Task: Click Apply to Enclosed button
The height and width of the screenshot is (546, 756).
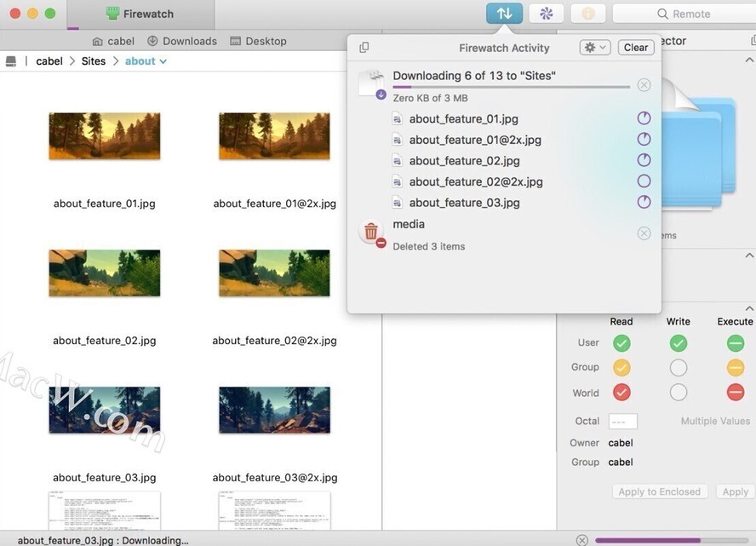Action: click(x=660, y=491)
